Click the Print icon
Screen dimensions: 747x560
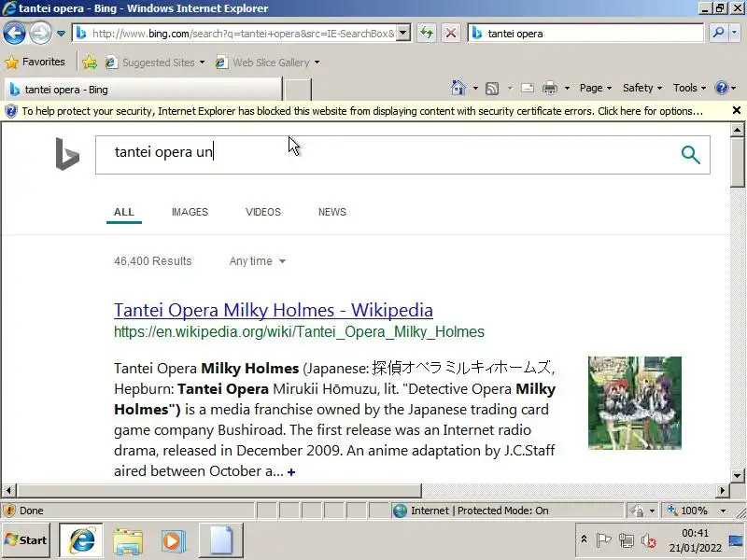pyautogui.click(x=550, y=88)
